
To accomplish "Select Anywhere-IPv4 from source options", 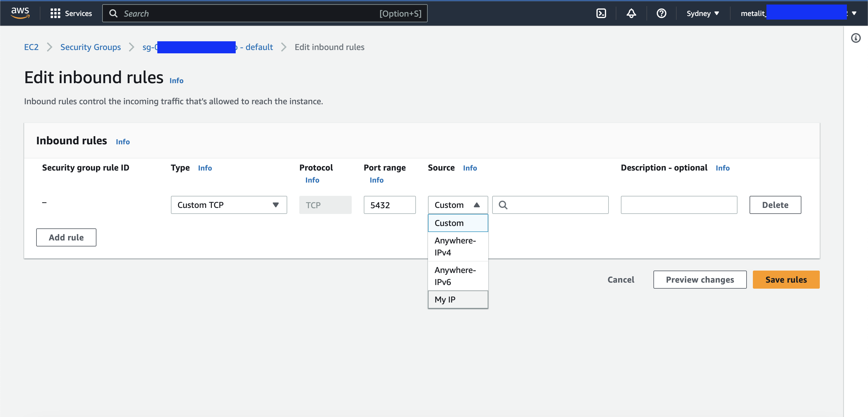I will click(456, 246).
